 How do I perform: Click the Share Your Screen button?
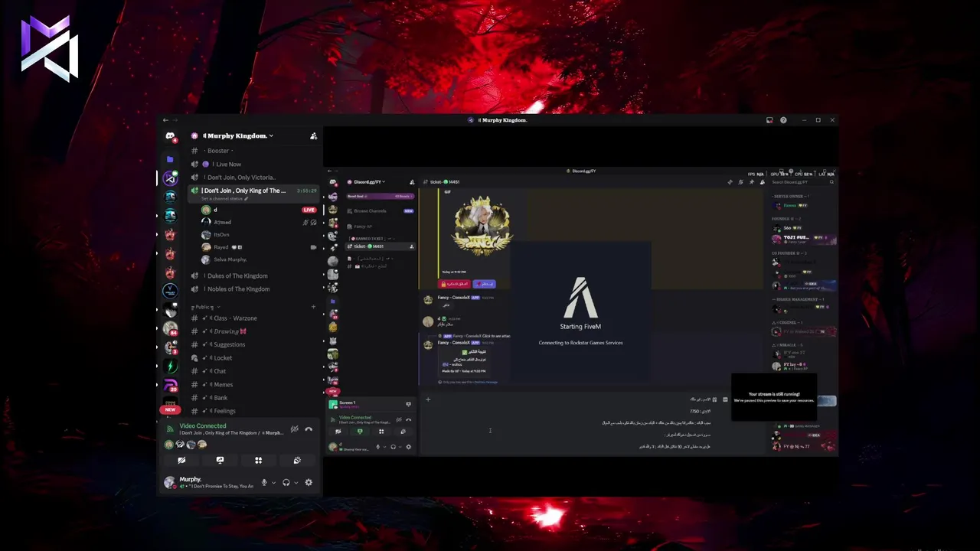pos(220,460)
